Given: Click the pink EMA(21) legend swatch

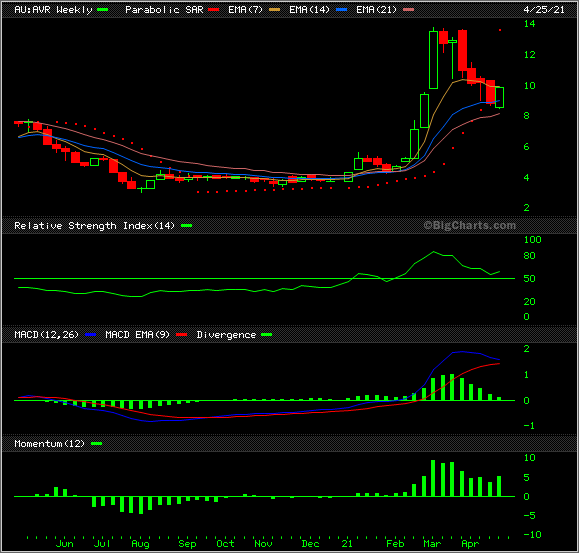Looking at the screenshot, I should pyautogui.click(x=408, y=10).
